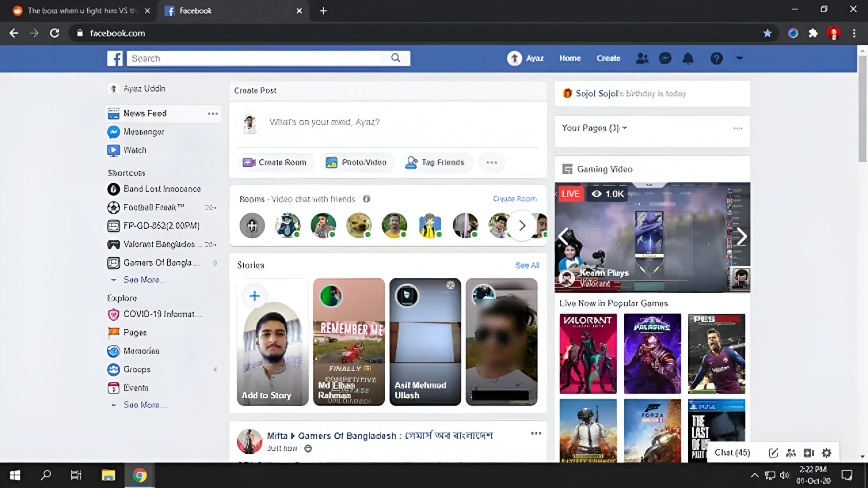Screen dimensions: 868x488
Task: Open Messenger icon in top navigation bar
Action: click(665, 58)
